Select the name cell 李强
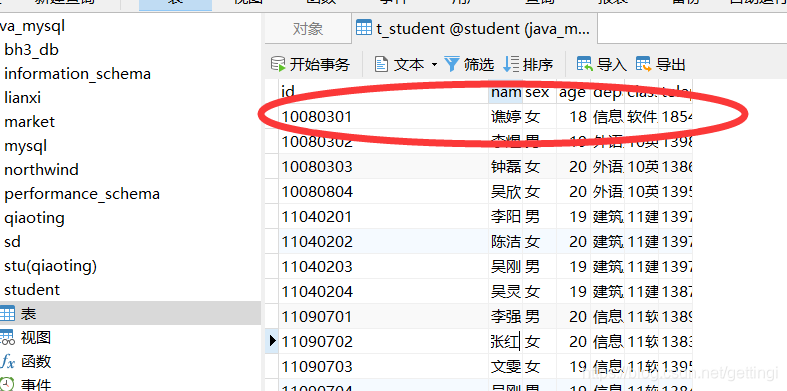 click(505, 316)
